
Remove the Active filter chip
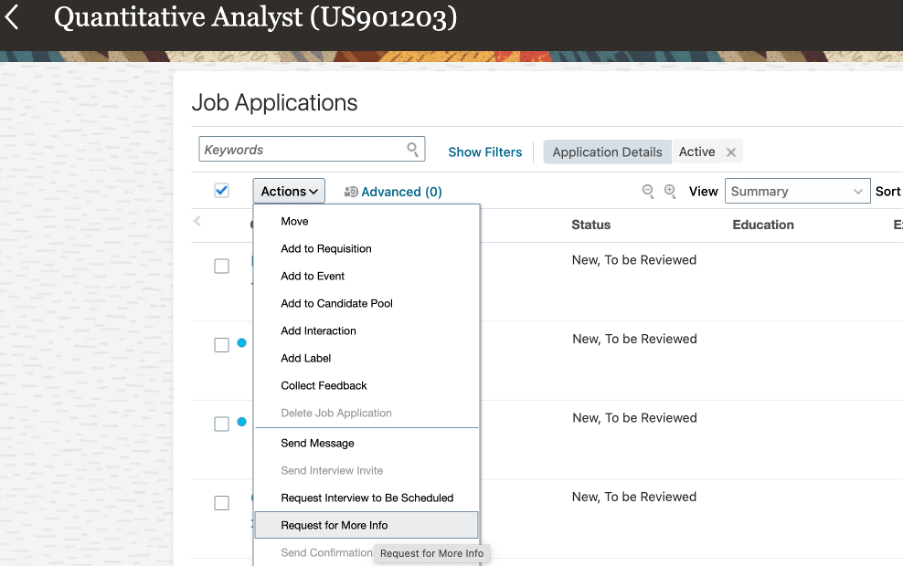pos(731,152)
